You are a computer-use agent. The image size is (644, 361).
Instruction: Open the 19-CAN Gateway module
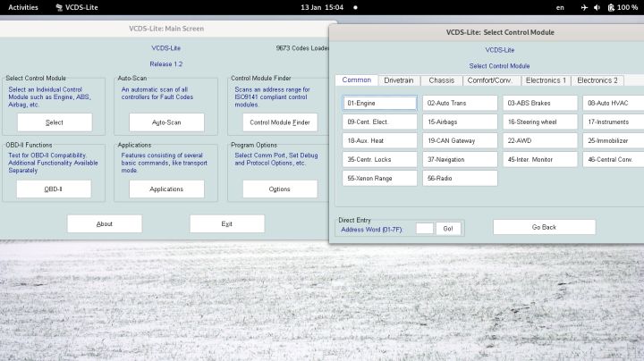pyautogui.click(x=460, y=140)
